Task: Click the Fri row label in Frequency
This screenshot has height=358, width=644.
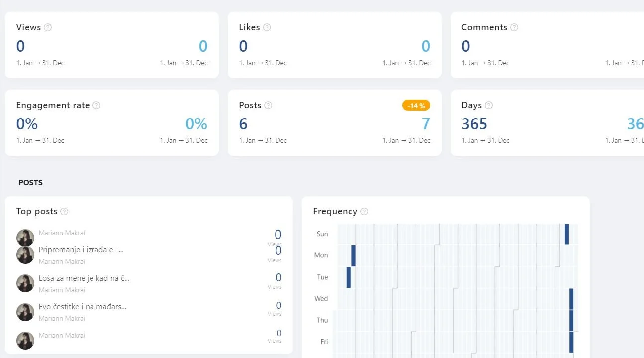Action: pyautogui.click(x=324, y=342)
